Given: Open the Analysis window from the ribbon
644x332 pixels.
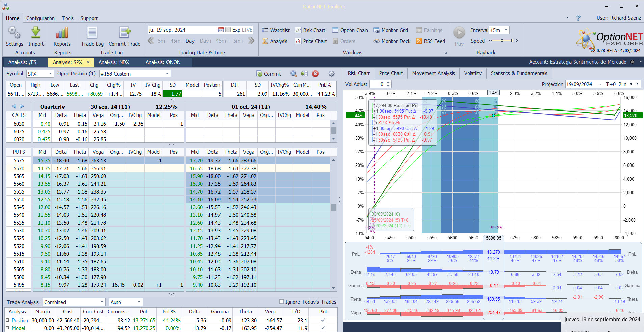Looking at the screenshot, I should [275, 41].
